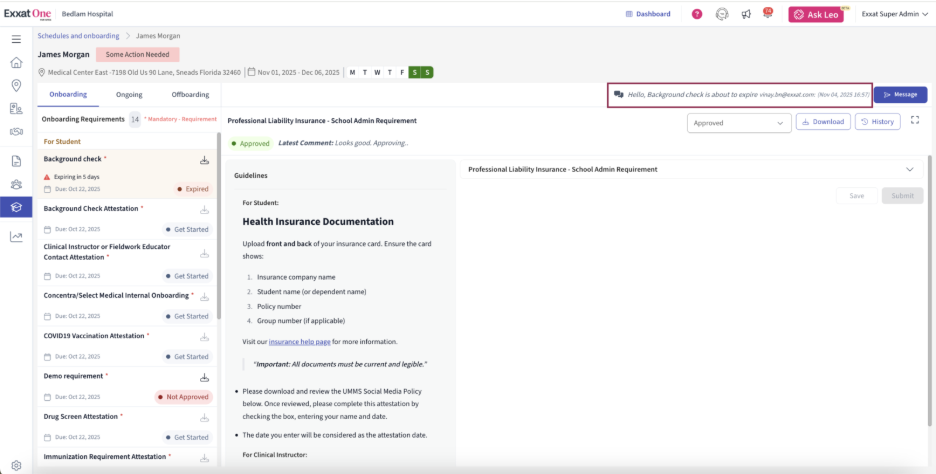Image resolution: width=936 pixels, height=474 pixels.
Task: Open the hamburger navigation menu
Action: point(16,39)
